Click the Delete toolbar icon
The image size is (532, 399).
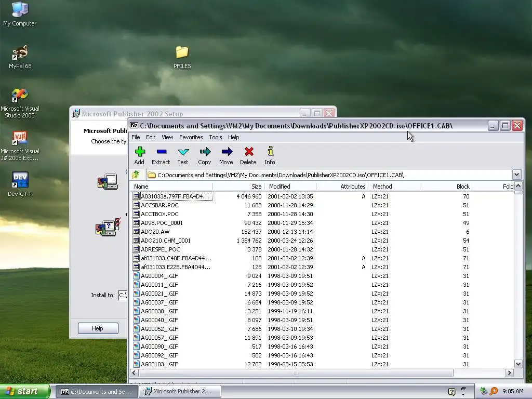pyautogui.click(x=249, y=152)
